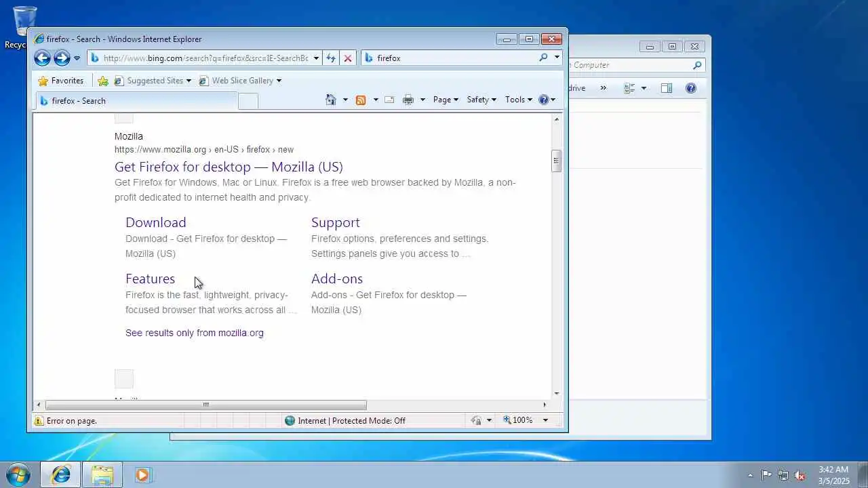Expand the Print dropdown arrow
868x488 pixels.
[422, 100]
